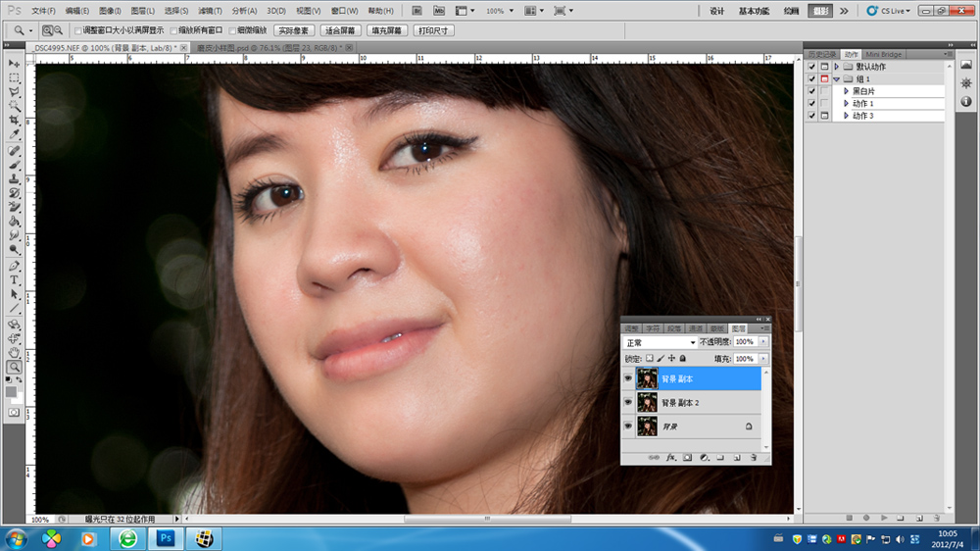Click the layer style fx icon

tap(672, 458)
